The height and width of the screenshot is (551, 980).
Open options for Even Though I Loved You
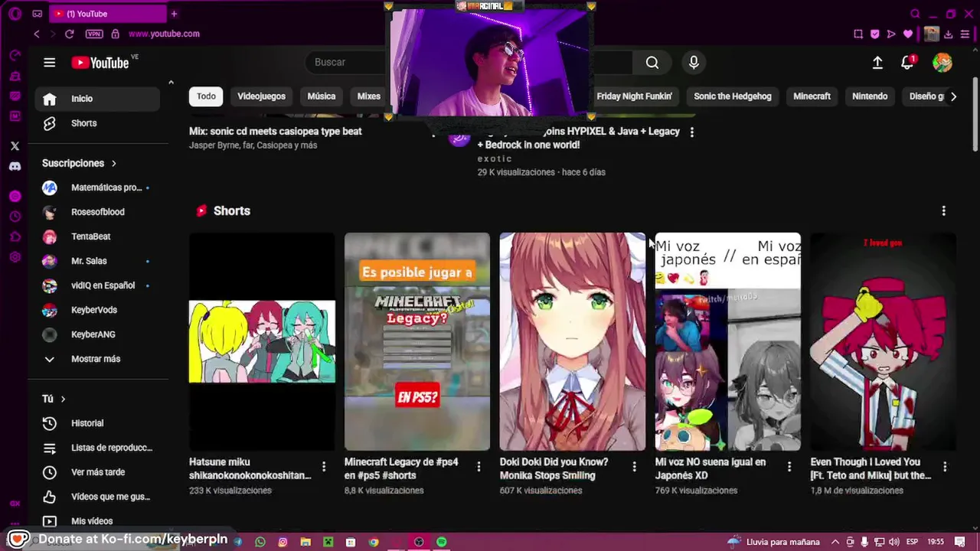point(945,466)
